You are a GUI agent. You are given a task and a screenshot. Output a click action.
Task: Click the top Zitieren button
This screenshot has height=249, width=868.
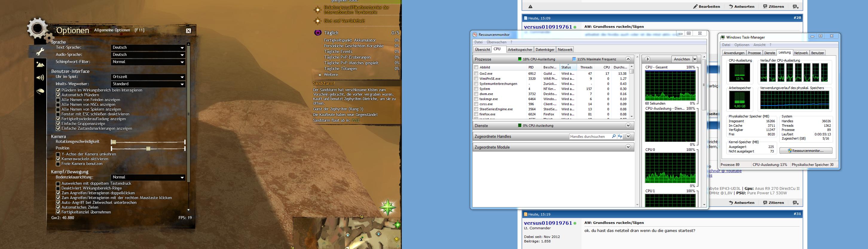773,6
